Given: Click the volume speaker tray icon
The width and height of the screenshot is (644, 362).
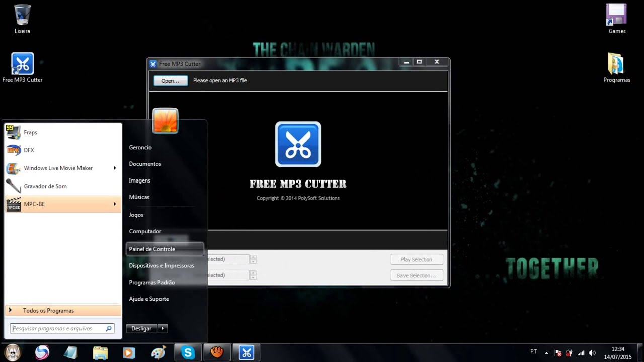Looking at the screenshot, I should (592, 353).
